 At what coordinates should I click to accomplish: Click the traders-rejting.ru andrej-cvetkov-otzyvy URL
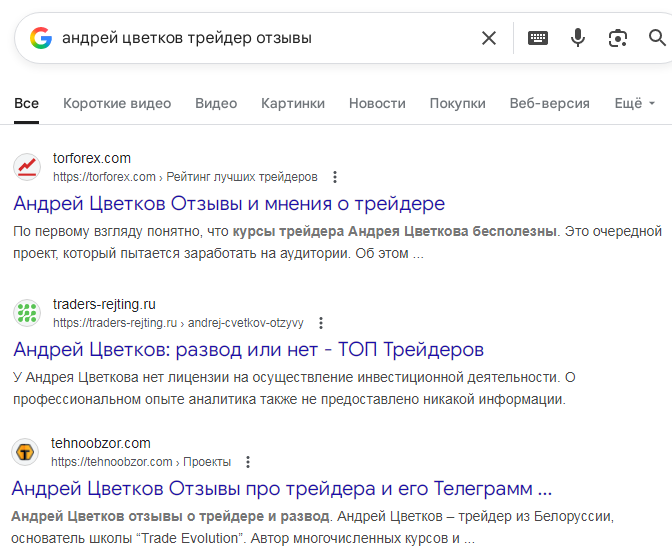[x=178, y=323]
